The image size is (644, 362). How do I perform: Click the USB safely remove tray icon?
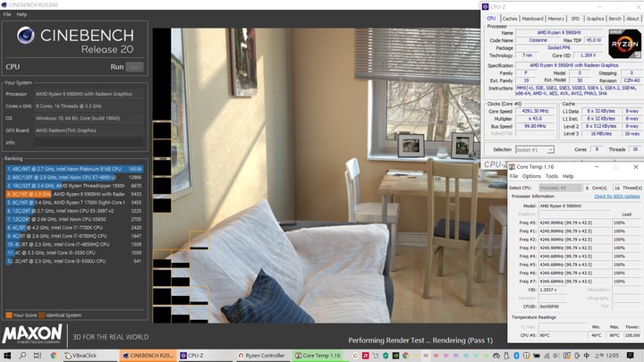[506, 356]
